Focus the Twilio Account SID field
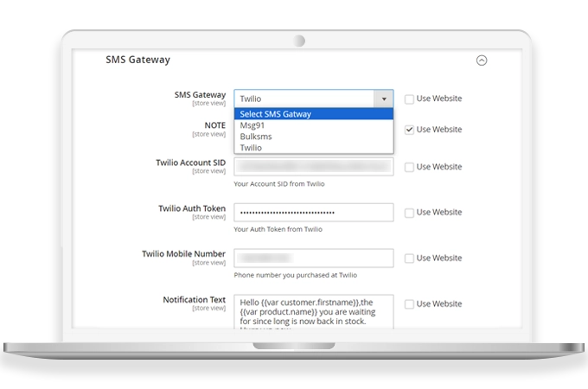Screen dimensions: 588x389 (314, 166)
